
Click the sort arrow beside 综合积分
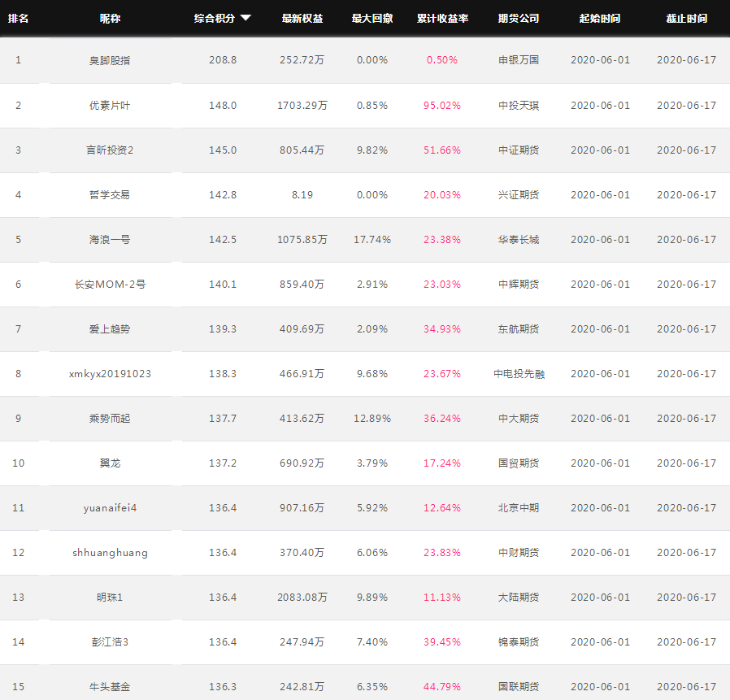coord(246,18)
